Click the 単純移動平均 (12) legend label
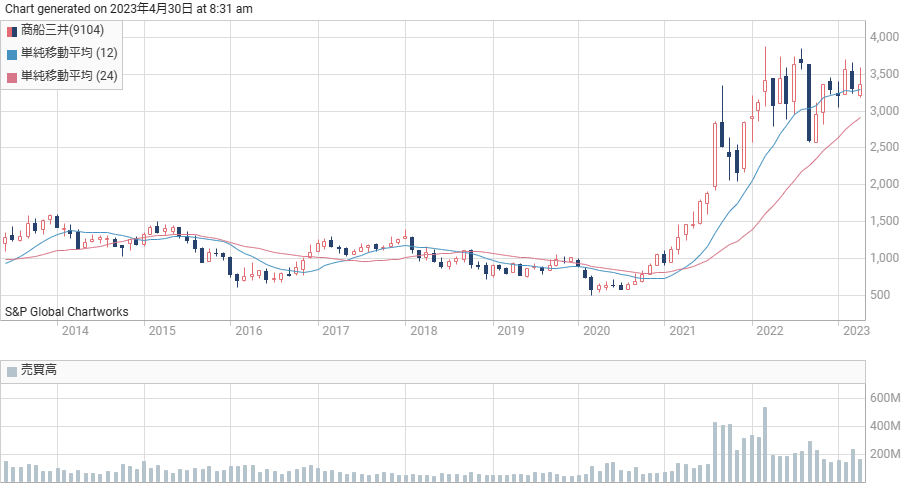This screenshot has height=484, width=922. [x=69, y=53]
